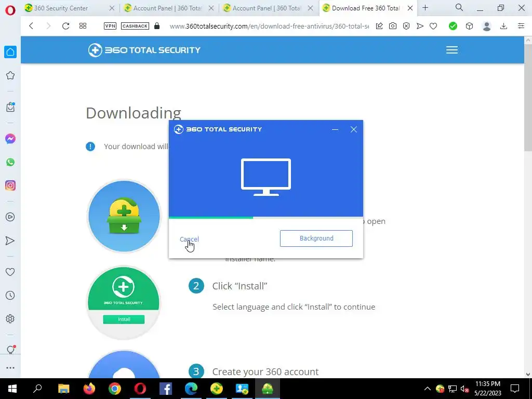Click Background button in installer
Viewport: 532px width, 399px height.
tap(316, 238)
